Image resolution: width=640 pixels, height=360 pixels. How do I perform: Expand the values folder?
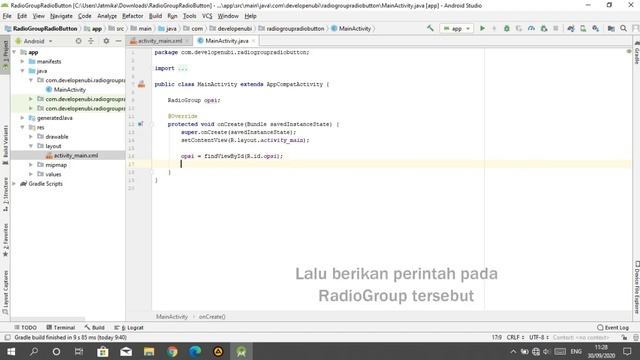coord(31,174)
